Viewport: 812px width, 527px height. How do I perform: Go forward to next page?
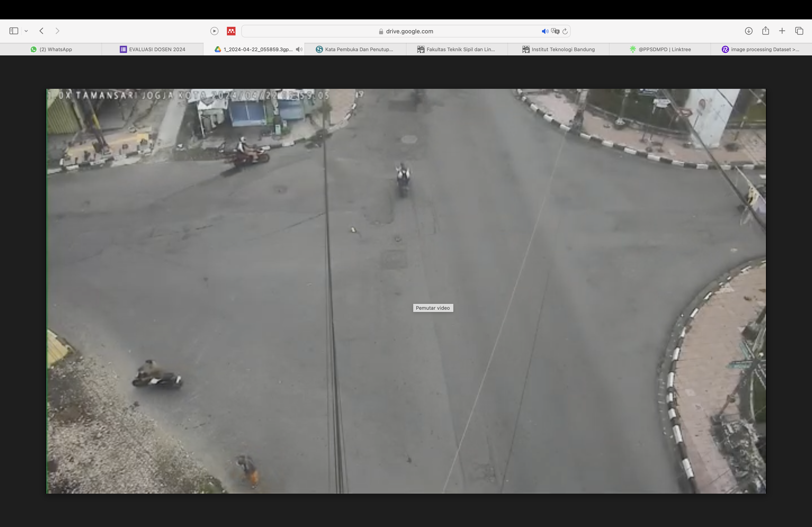(57, 31)
